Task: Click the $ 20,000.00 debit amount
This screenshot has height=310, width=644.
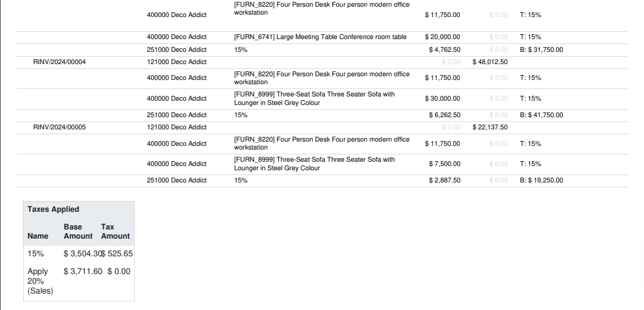Action: coord(442,37)
